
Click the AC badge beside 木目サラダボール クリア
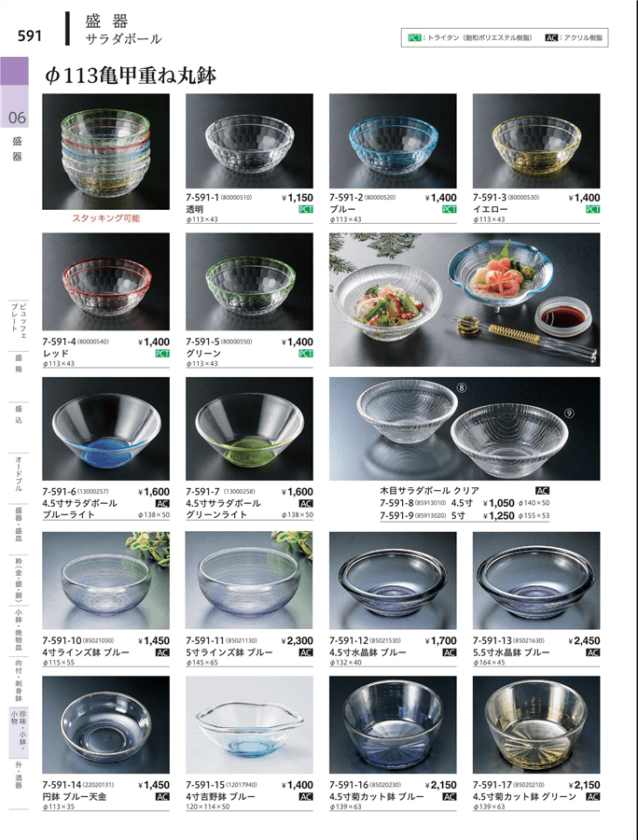coord(542,490)
